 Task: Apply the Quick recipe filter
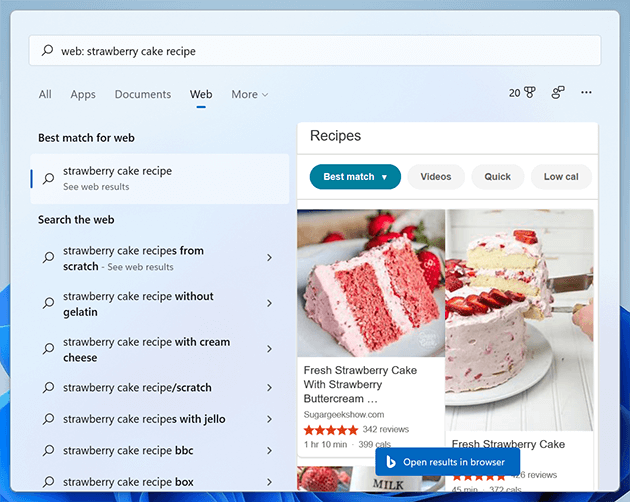[x=497, y=177]
